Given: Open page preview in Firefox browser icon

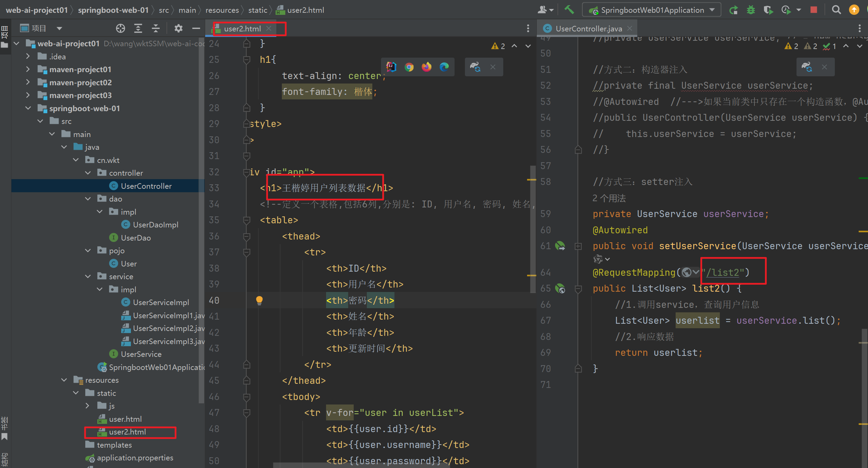Looking at the screenshot, I should click(x=427, y=67).
